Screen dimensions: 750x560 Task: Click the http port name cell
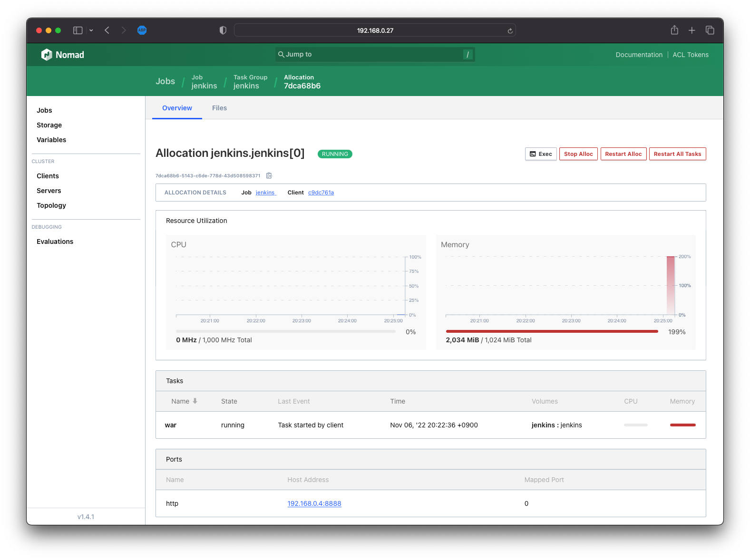click(172, 503)
